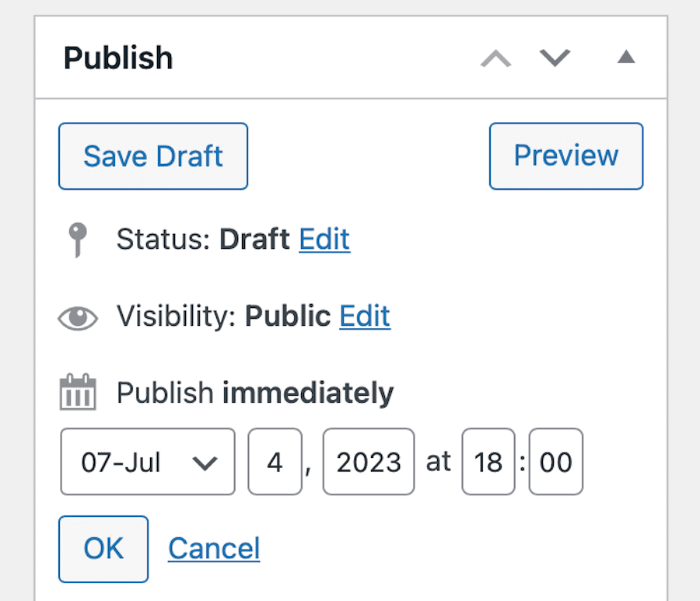Click the minute field showing 00
The height and width of the screenshot is (601, 700).
tap(555, 462)
